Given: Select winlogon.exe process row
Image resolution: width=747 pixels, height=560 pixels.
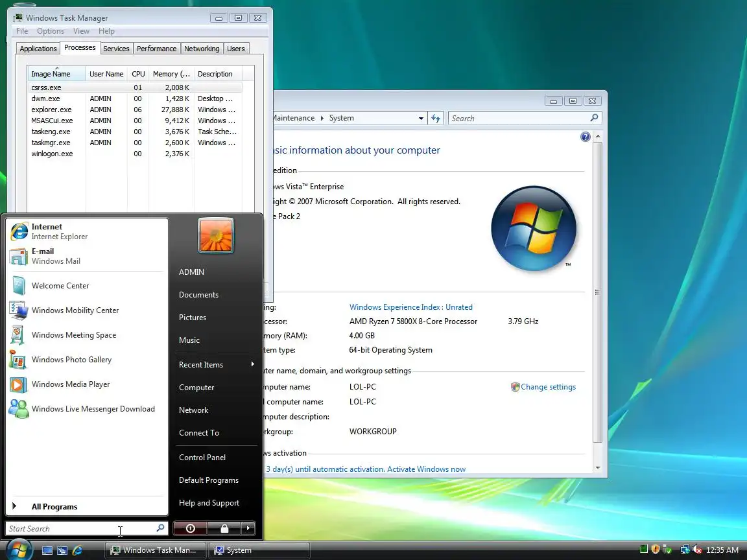Looking at the screenshot, I should 135,154.
